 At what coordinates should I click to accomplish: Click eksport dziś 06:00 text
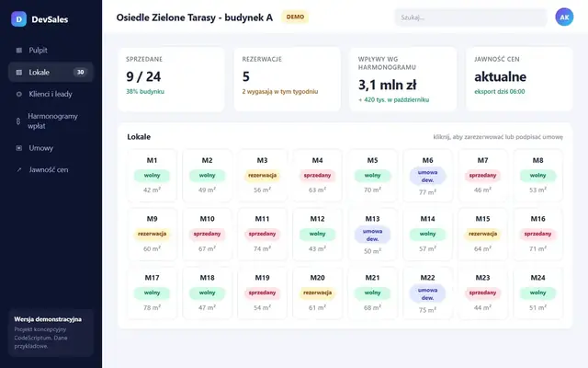click(x=500, y=92)
